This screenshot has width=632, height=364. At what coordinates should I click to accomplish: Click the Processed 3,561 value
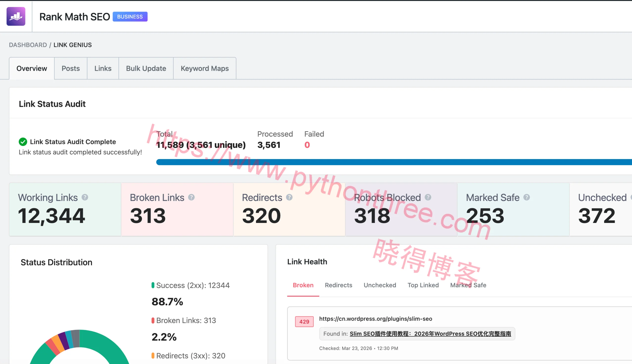(269, 145)
